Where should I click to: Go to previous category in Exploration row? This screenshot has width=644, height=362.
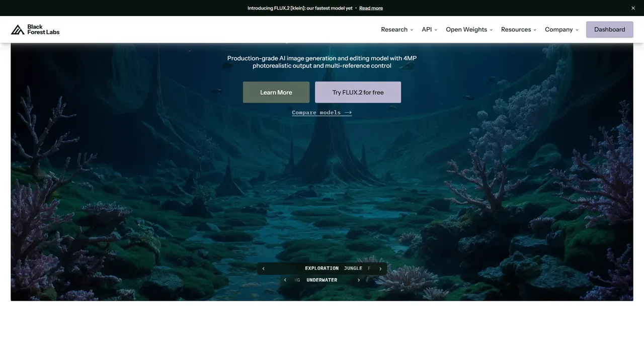[x=263, y=268]
